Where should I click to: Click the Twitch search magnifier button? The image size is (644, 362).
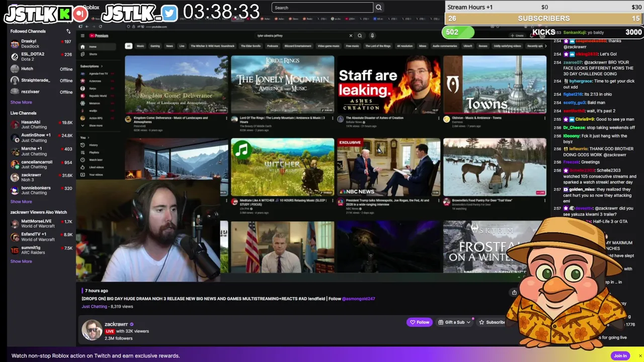tap(379, 8)
